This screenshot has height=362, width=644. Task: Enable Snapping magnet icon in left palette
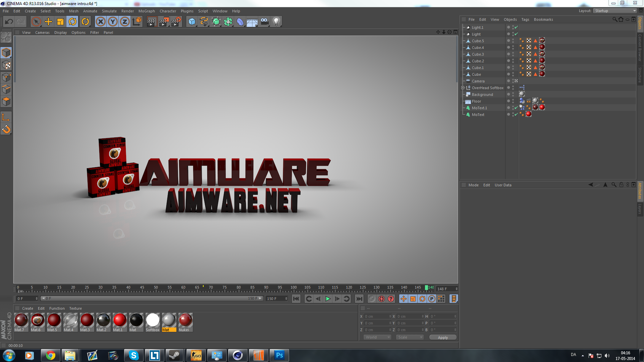point(6,129)
